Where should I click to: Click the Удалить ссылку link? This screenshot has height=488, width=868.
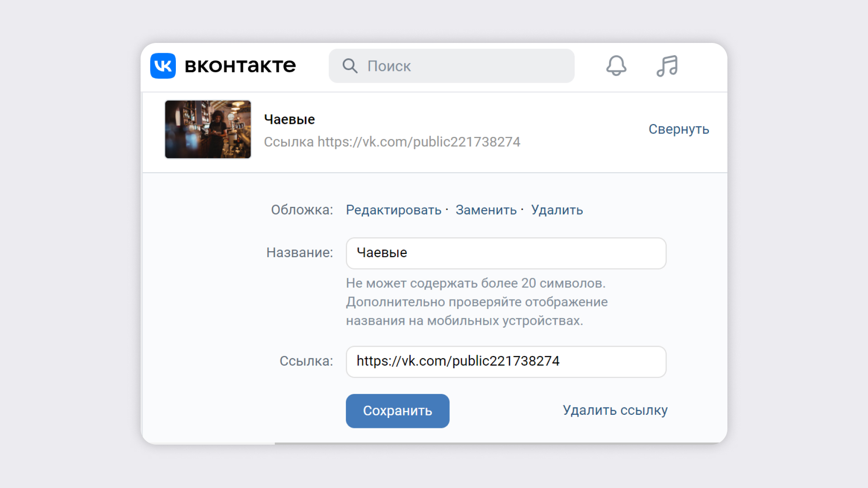[615, 410]
